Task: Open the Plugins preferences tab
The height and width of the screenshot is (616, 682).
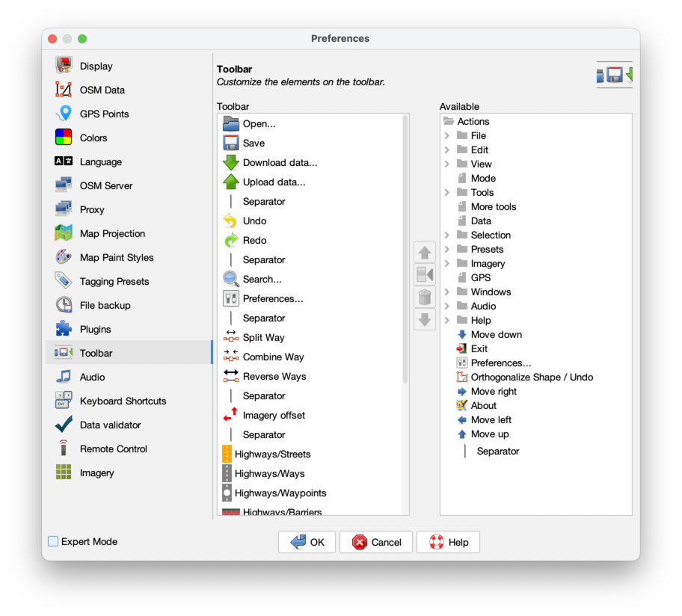Action: click(95, 330)
